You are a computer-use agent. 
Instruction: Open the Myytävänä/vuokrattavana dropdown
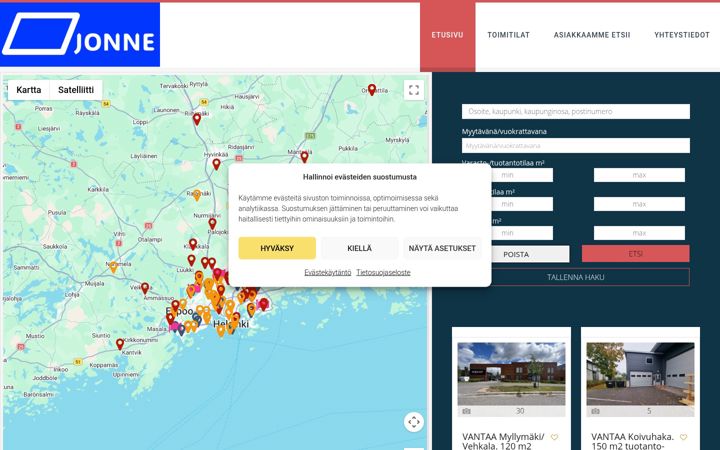point(576,146)
